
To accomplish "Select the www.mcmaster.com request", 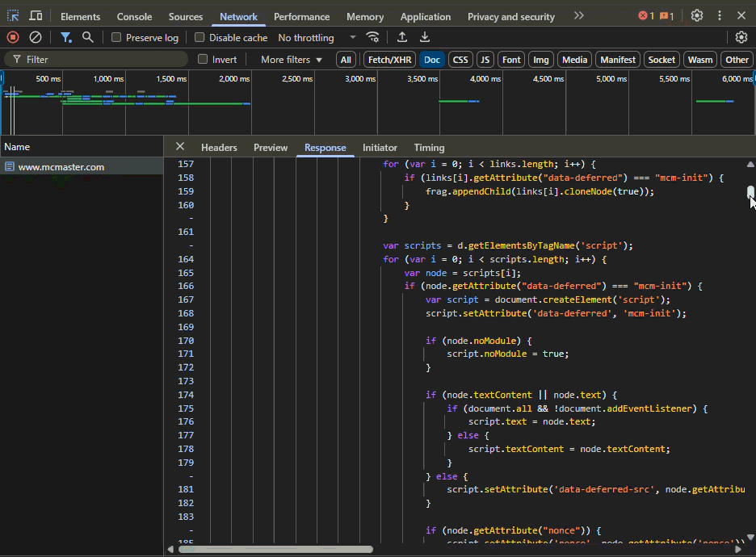I will click(x=61, y=167).
